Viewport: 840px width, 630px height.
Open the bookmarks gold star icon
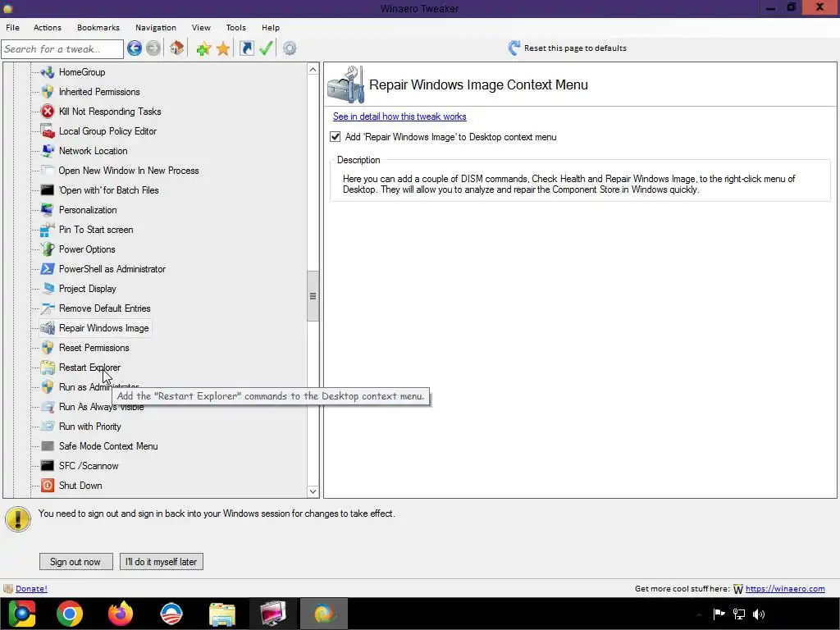click(223, 48)
